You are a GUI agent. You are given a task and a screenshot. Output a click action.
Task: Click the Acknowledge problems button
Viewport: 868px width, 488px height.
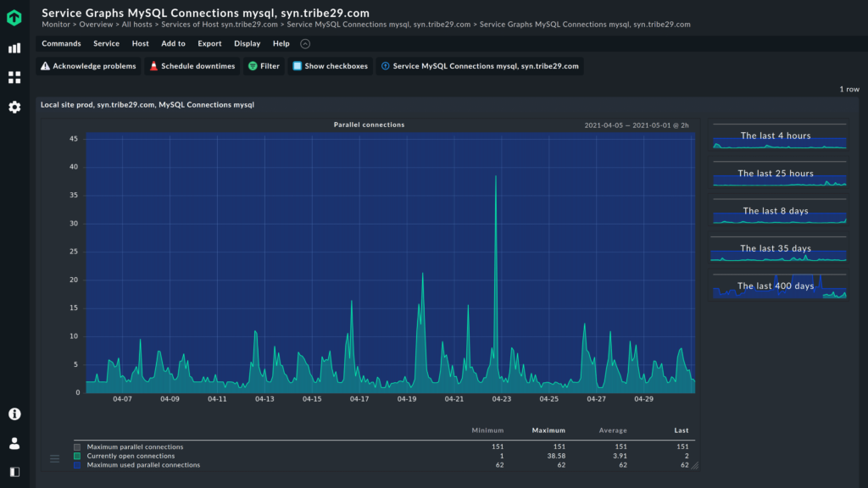point(88,65)
